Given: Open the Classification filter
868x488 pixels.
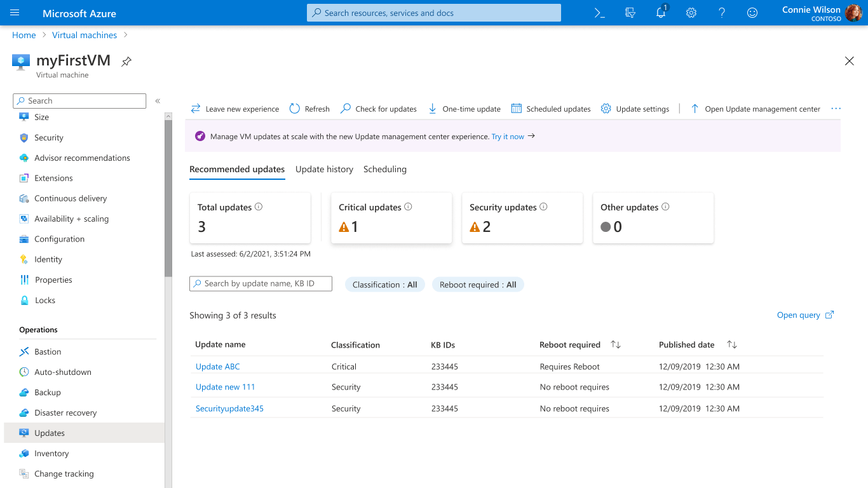Looking at the screenshot, I should pyautogui.click(x=384, y=285).
